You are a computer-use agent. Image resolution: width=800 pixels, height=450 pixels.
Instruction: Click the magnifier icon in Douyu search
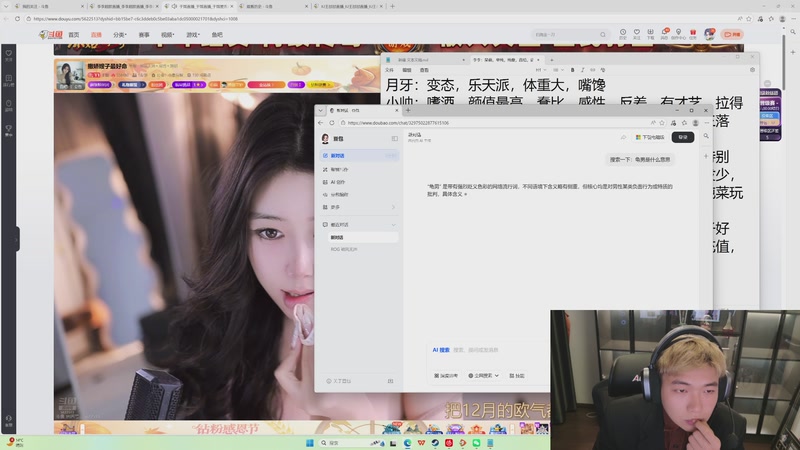click(603, 35)
